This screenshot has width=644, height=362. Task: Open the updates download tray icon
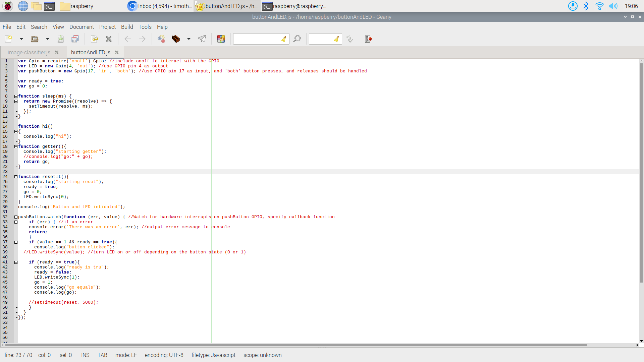point(573,6)
